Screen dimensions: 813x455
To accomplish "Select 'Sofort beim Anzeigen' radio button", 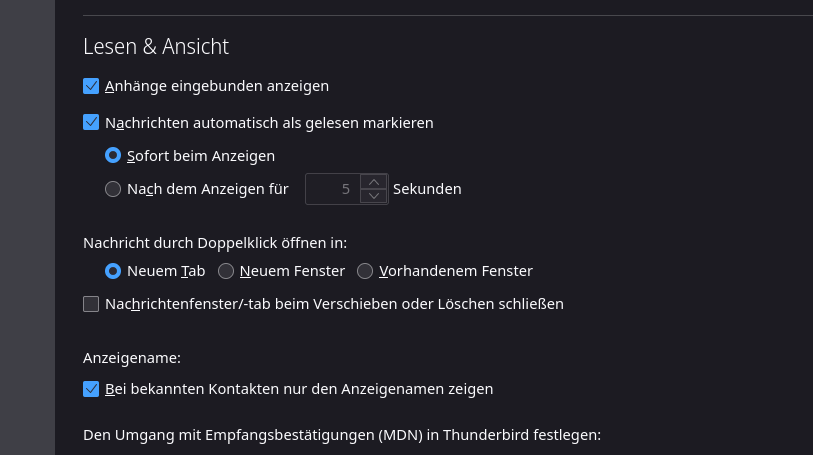I will (x=113, y=156).
